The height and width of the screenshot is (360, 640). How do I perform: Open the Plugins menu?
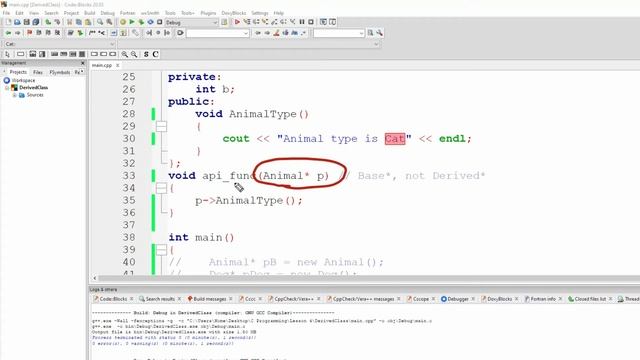point(208,13)
